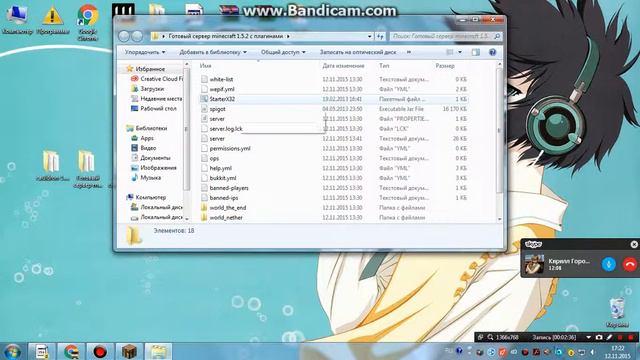Screen dimensions: 640x360
Task: Click the Bandicam pencil drawing icon
Action: click(609, 338)
